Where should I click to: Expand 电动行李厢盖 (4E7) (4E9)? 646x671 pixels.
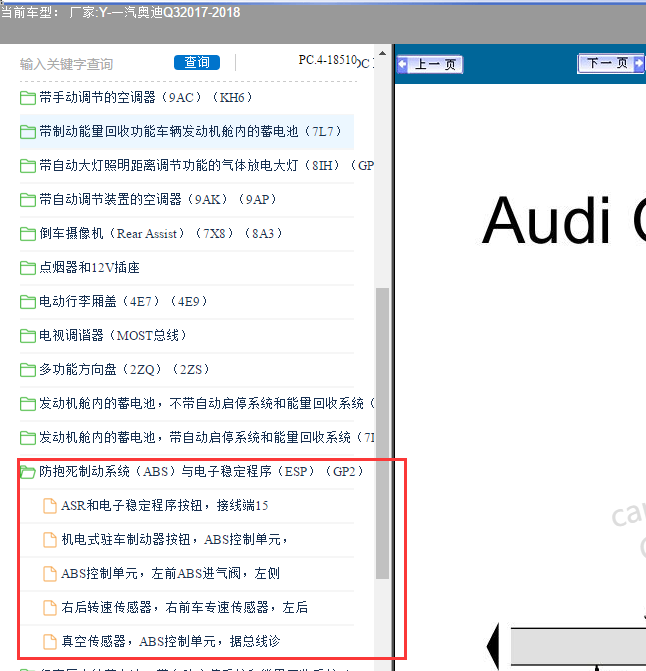[123, 302]
